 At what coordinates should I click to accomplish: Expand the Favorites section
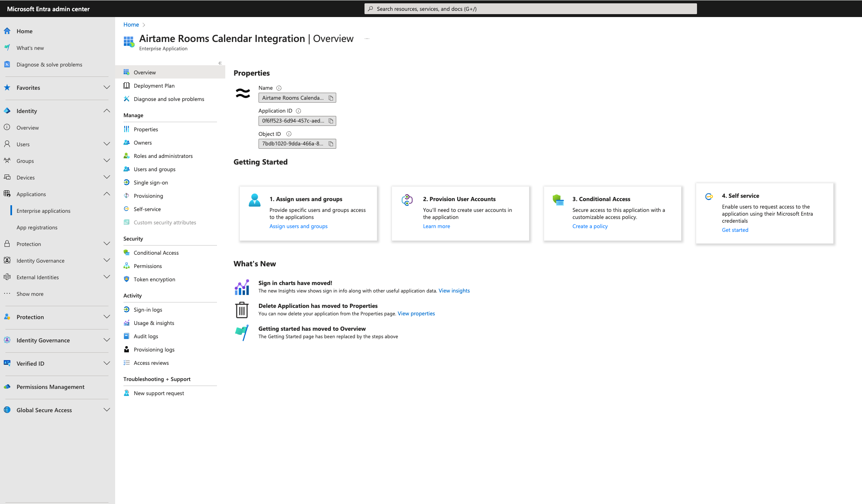tap(107, 88)
